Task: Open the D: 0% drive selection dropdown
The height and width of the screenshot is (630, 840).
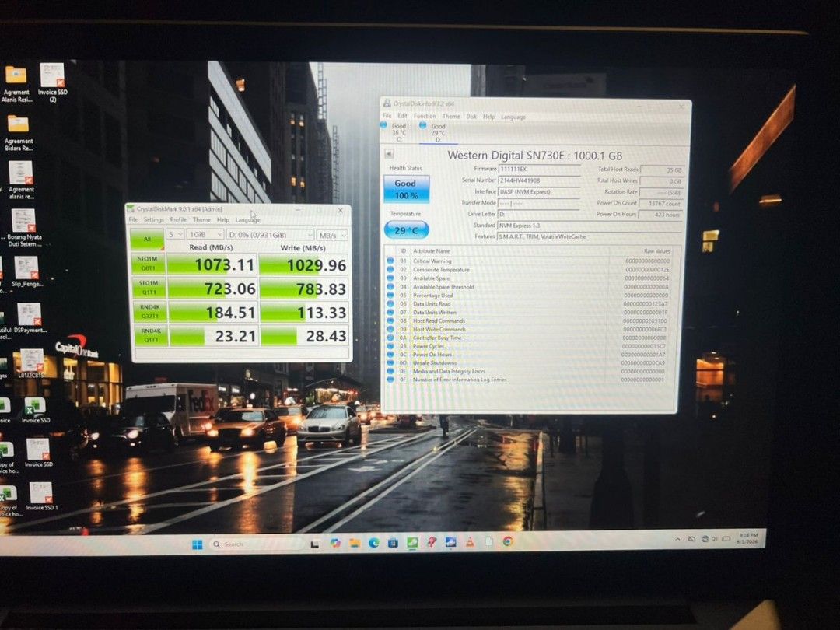Action: click(x=270, y=235)
